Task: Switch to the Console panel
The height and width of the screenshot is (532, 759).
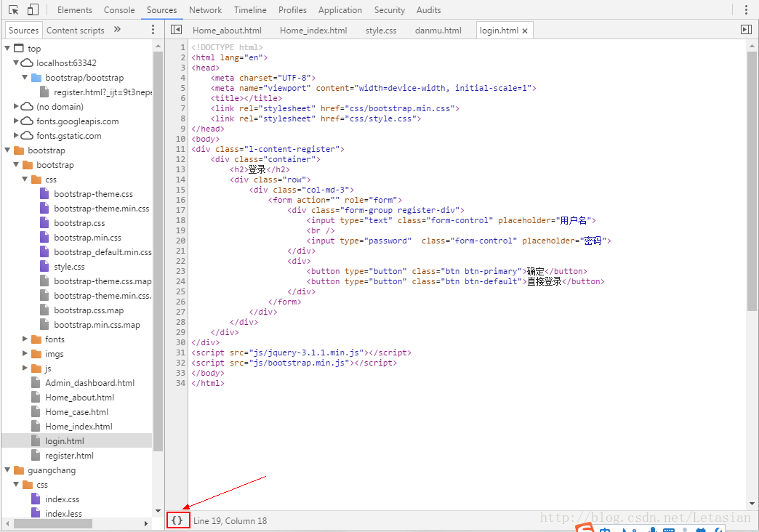Action: pyautogui.click(x=119, y=9)
